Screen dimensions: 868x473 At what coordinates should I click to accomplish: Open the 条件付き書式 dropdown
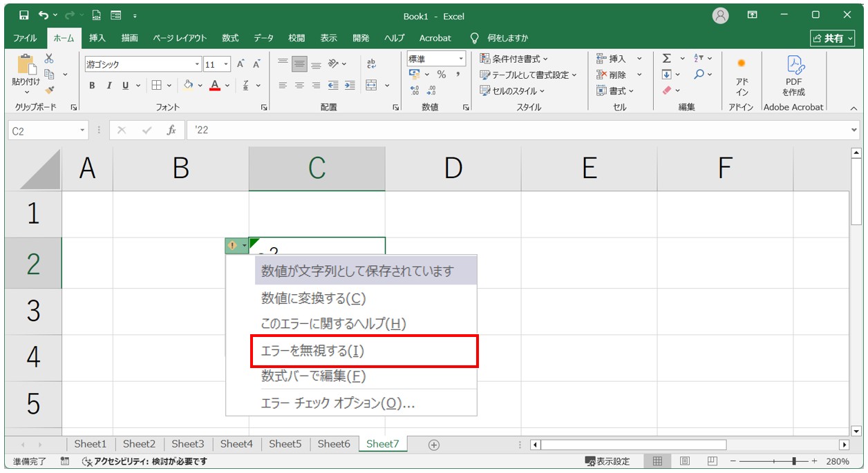pyautogui.click(x=515, y=59)
